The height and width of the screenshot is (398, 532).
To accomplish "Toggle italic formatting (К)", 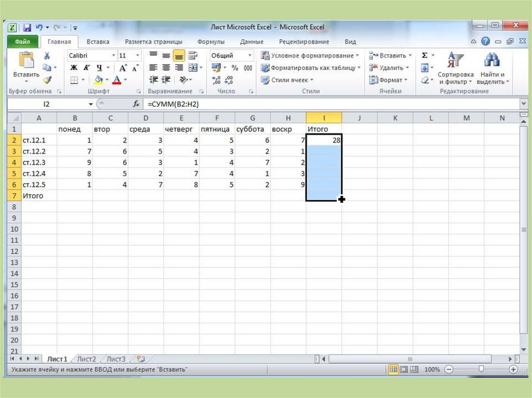I will [x=86, y=68].
